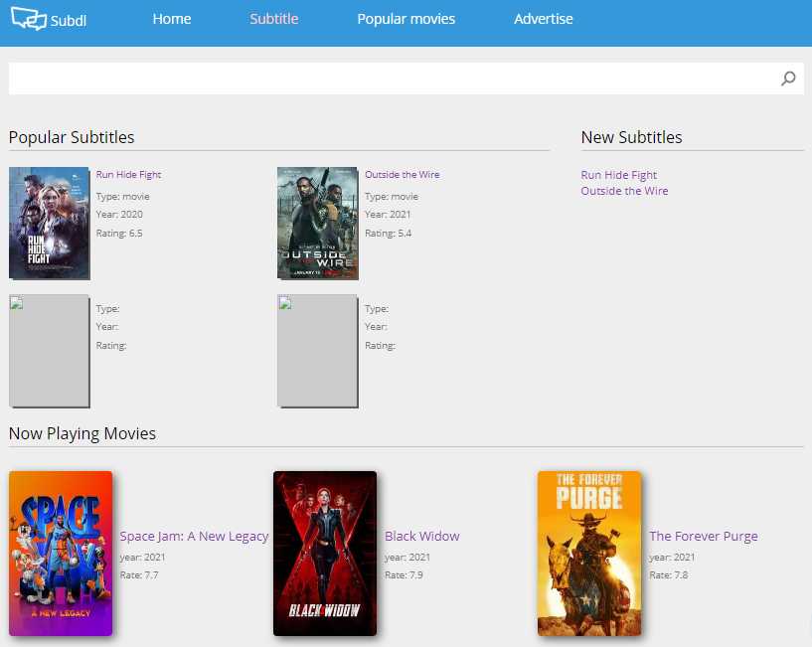Screen dimensions: 812x647
Task: Open the Black Widow title link
Action: tap(422, 536)
